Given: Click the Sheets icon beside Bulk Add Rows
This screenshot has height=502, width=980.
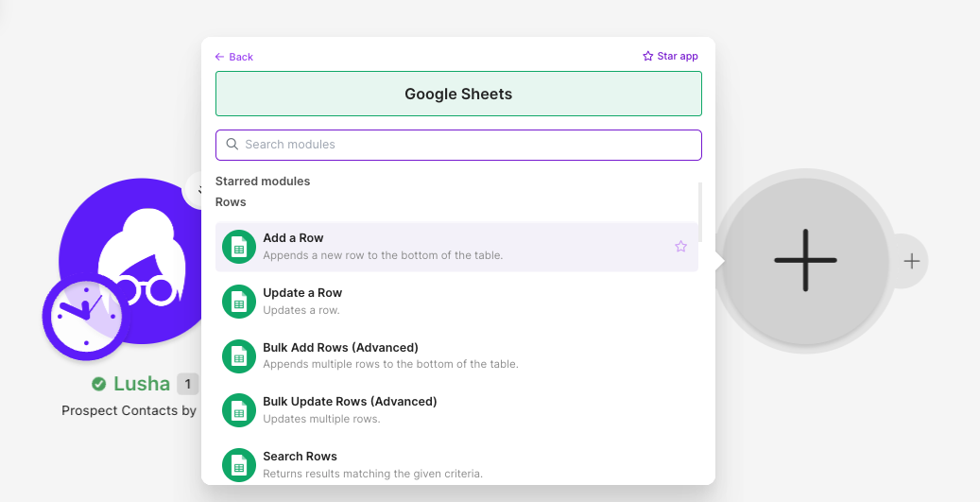Looking at the screenshot, I should click(x=239, y=355).
